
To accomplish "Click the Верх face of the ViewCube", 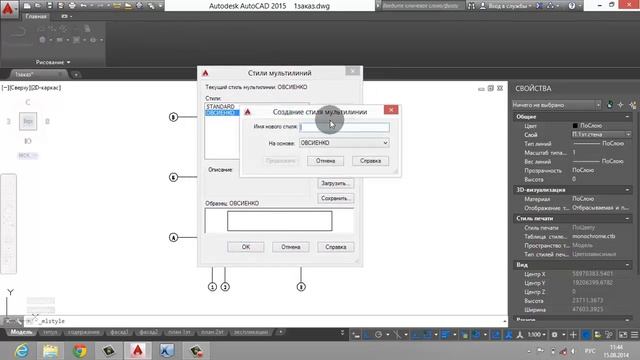I will (28, 122).
